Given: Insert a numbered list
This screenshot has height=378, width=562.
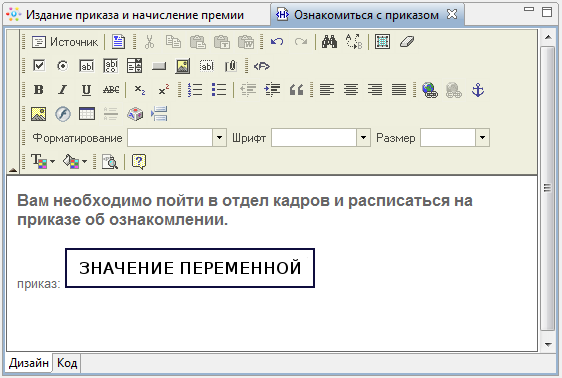Looking at the screenshot, I should coord(195,90).
